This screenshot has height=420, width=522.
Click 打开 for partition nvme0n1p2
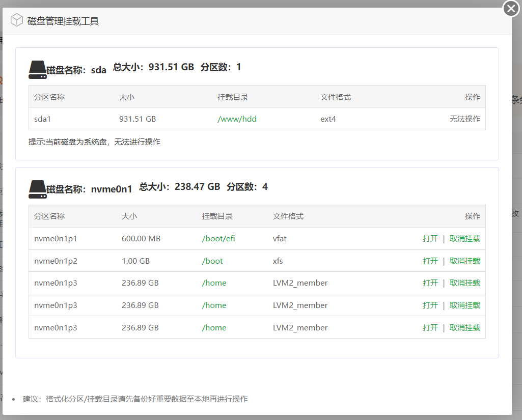click(x=430, y=261)
